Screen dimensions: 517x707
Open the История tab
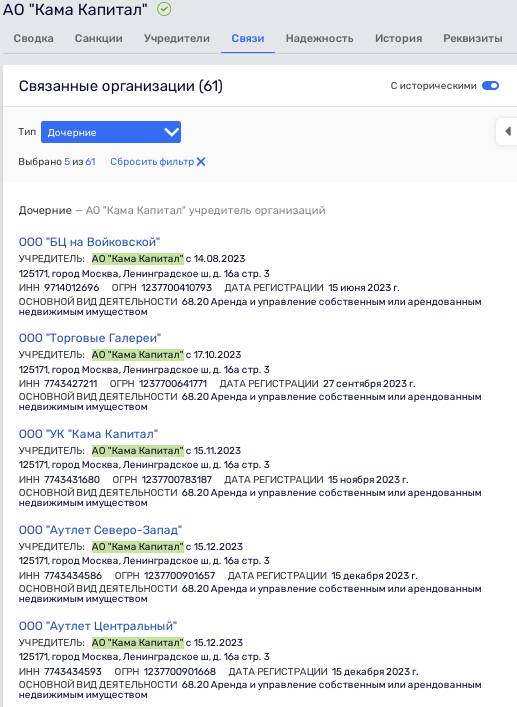398,38
